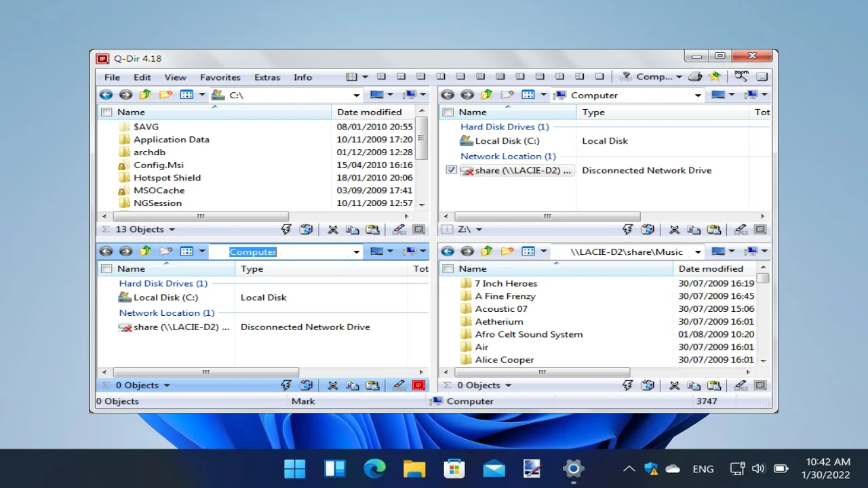Open the File menu
The height and width of the screenshot is (488, 868).
113,77
